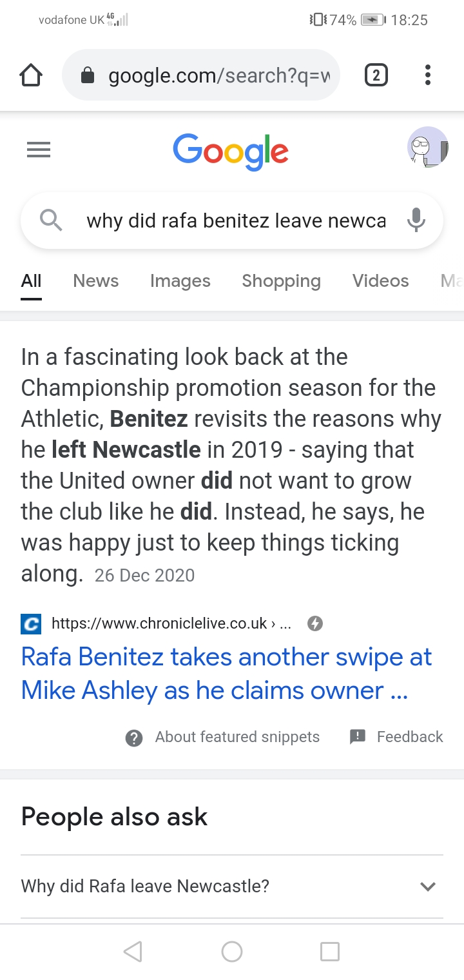Send Feedback on the featured snippet
Viewport: 464px width, 980px height.
(409, 737)
